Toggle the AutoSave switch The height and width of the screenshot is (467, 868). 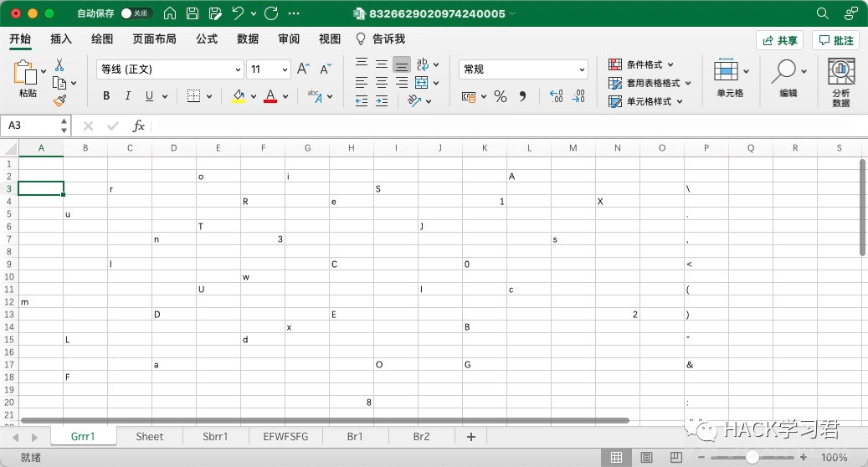click(x=135, y=13)
